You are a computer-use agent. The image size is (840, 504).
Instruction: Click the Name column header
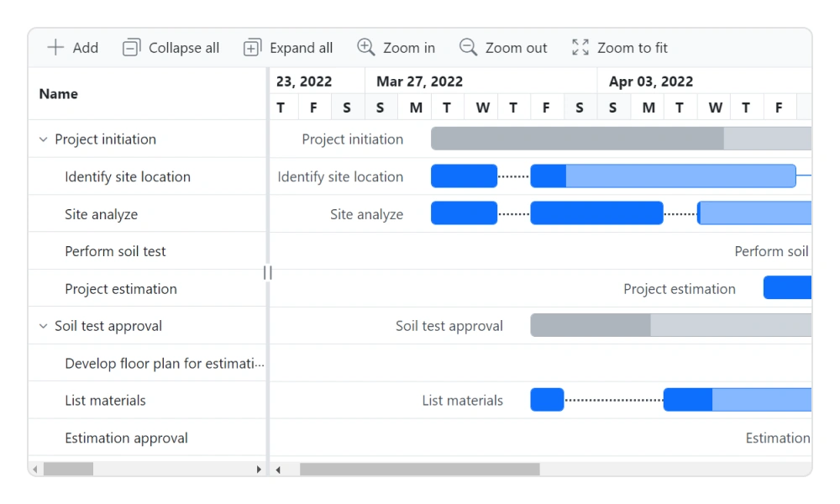click(58, 93)
